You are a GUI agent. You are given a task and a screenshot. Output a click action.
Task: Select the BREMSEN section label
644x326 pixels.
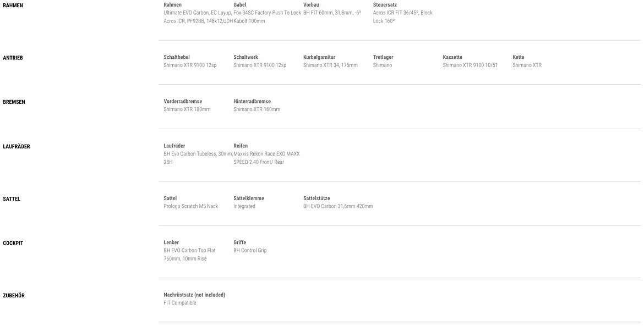(14, 102)
